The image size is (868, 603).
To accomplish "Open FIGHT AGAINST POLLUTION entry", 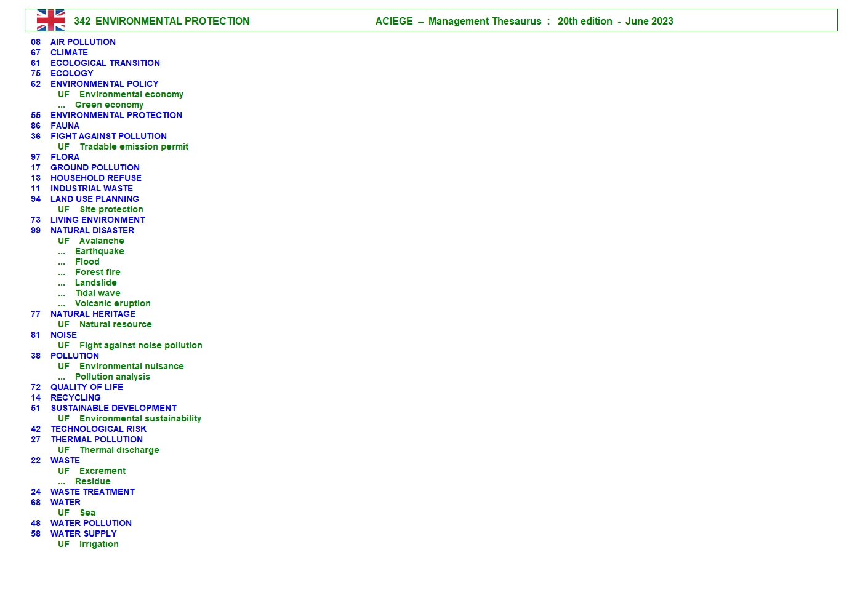I will coord(108,136).
